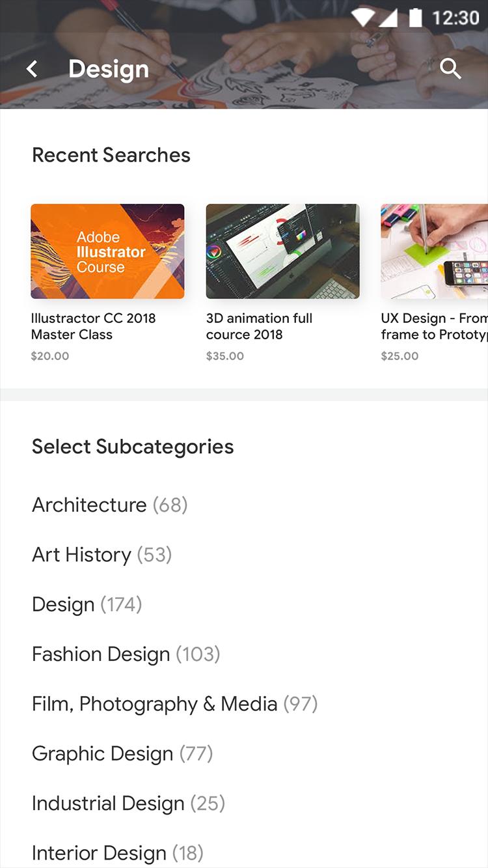Tap the $20.00 Illustrator course price
The width and height of the screenshot is (488, 868).
tap(50, 356)
